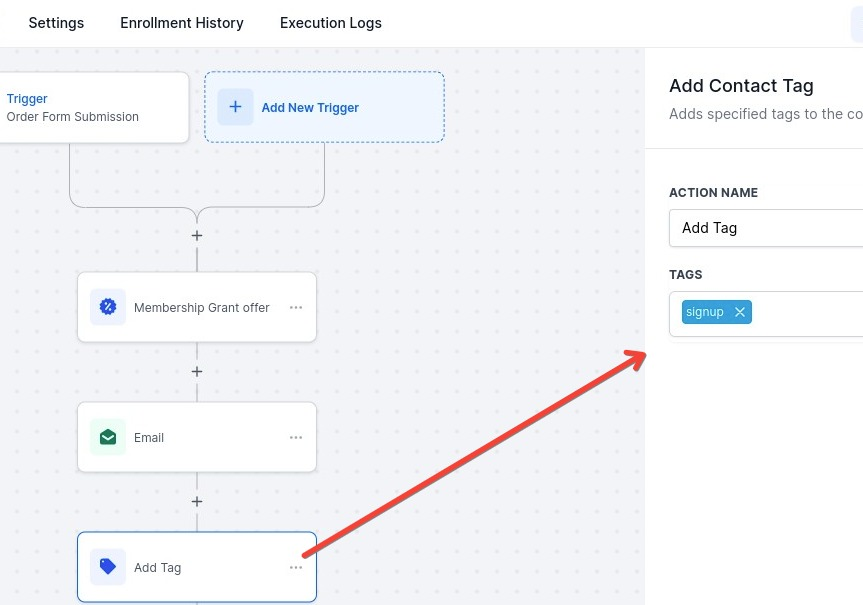
Task: Open the options menu on Membership Grant offer
Action: point(296,307)
